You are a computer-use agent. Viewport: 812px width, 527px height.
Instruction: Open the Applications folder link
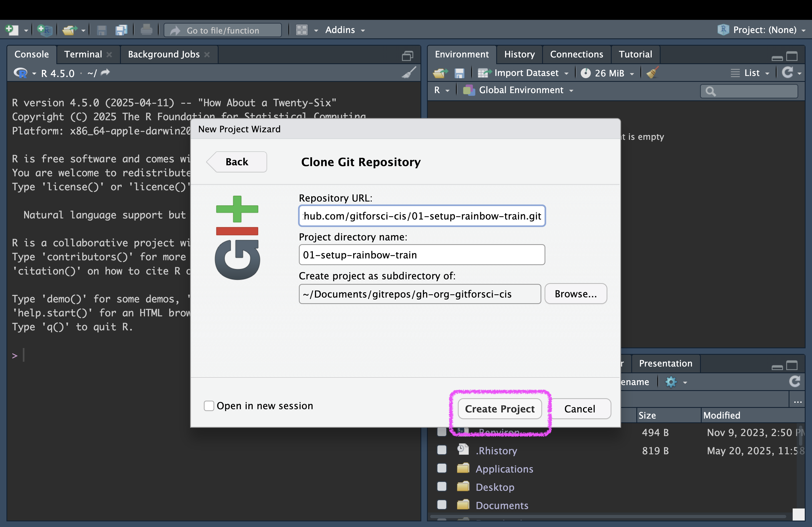pos(504,469)
